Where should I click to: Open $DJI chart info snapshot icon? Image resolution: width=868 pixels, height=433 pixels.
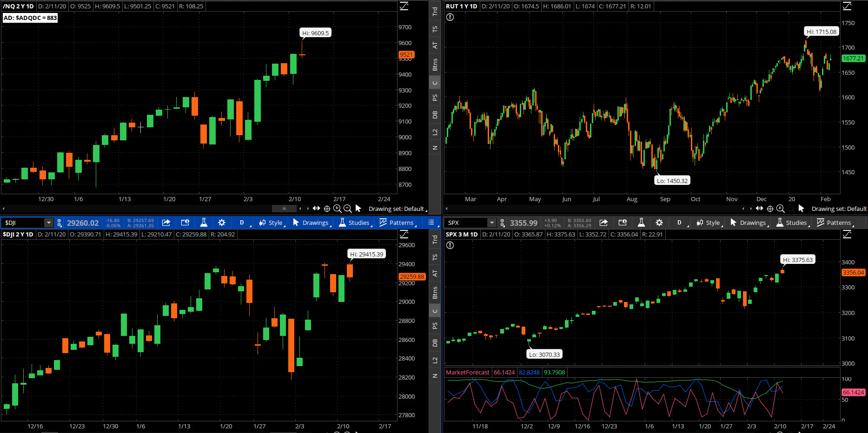(x=185, y=223)
